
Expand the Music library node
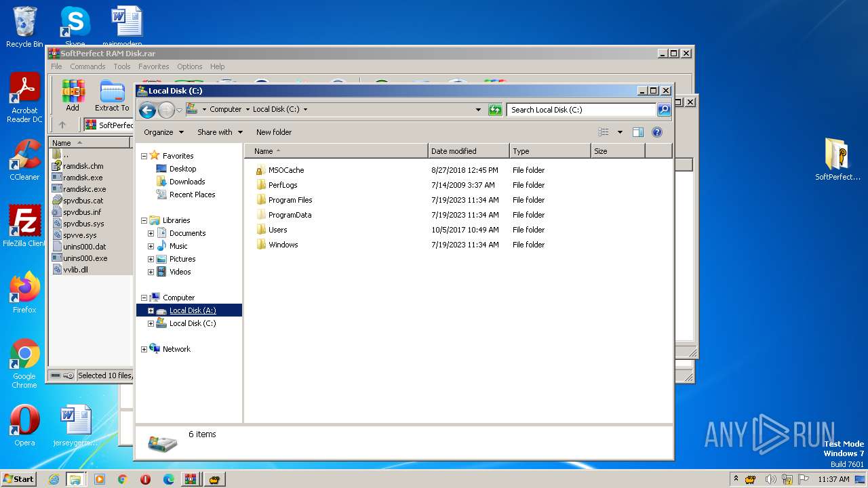151,246
